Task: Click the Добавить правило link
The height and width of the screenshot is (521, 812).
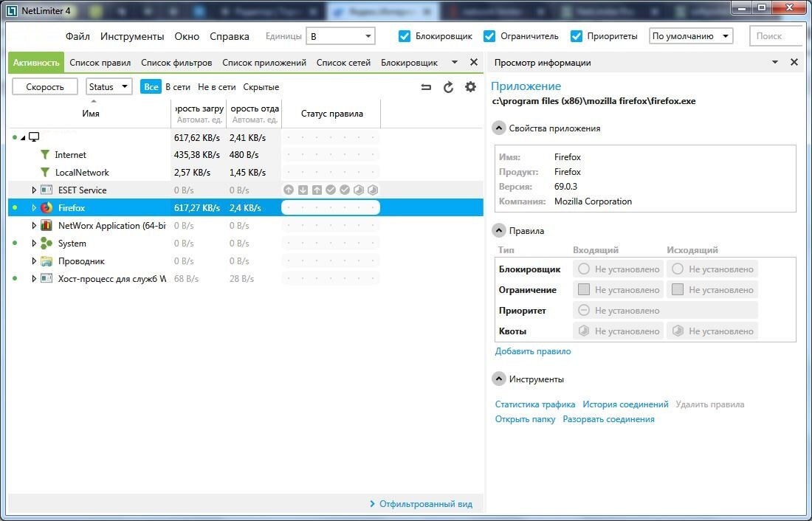Action: tap(533, 351)
